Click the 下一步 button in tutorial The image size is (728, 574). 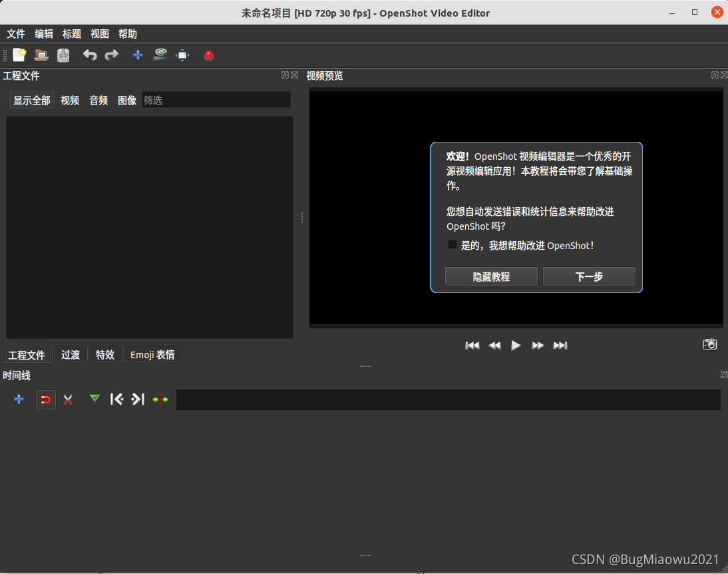click(x=589, y=276)
